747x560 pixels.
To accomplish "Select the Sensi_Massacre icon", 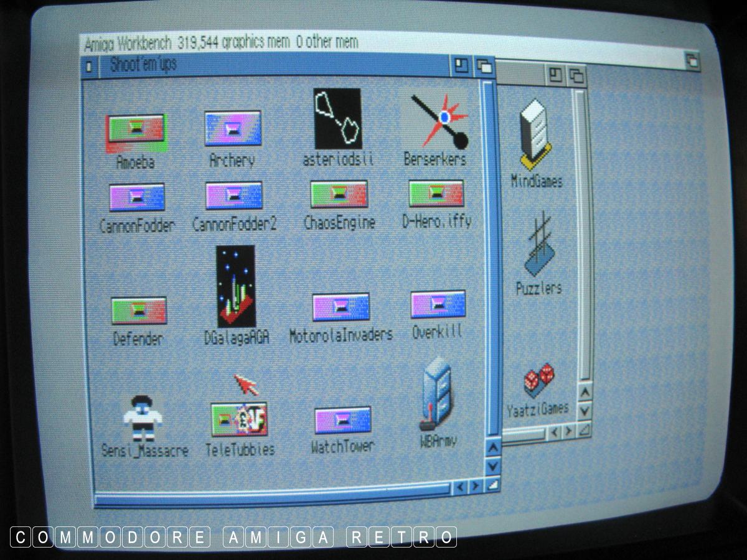I will [x=143, y=417].
